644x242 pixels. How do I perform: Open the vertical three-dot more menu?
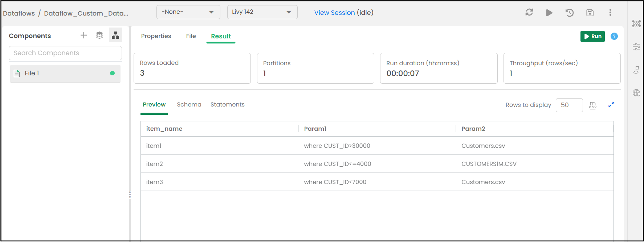click(610, 13)
